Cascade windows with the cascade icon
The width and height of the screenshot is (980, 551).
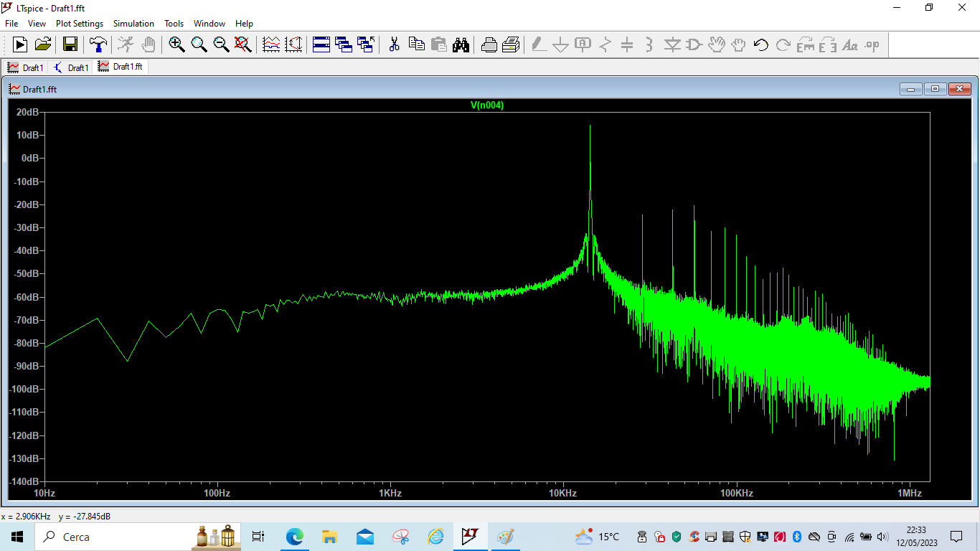(344, 44)
